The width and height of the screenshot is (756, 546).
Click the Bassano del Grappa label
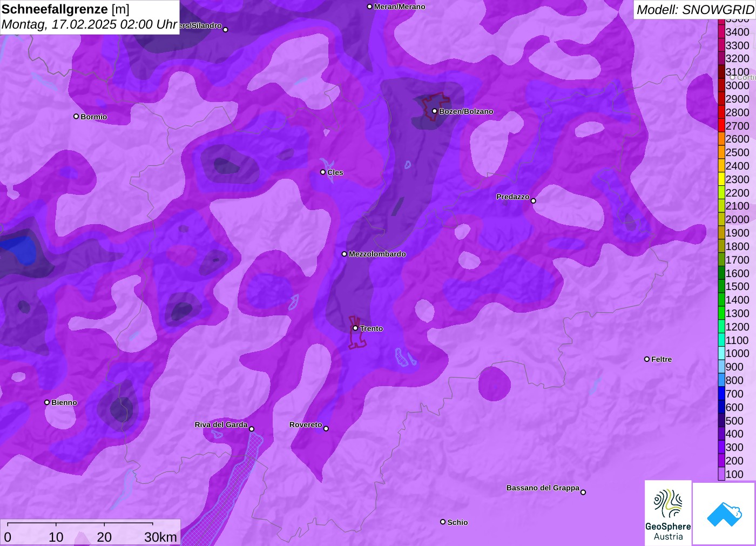(543, 488)
